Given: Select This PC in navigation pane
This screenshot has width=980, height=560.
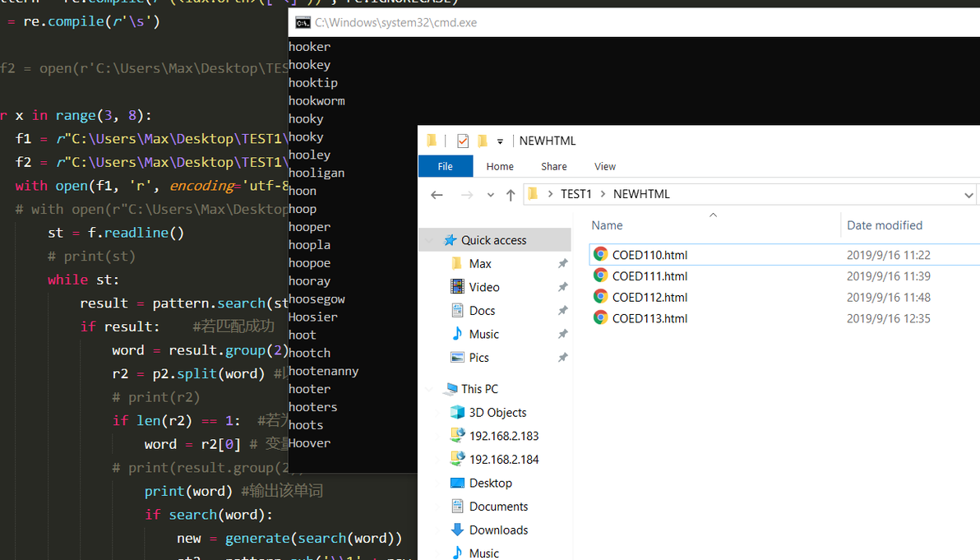Looking at the screenshot, I should tap(479, 389).
